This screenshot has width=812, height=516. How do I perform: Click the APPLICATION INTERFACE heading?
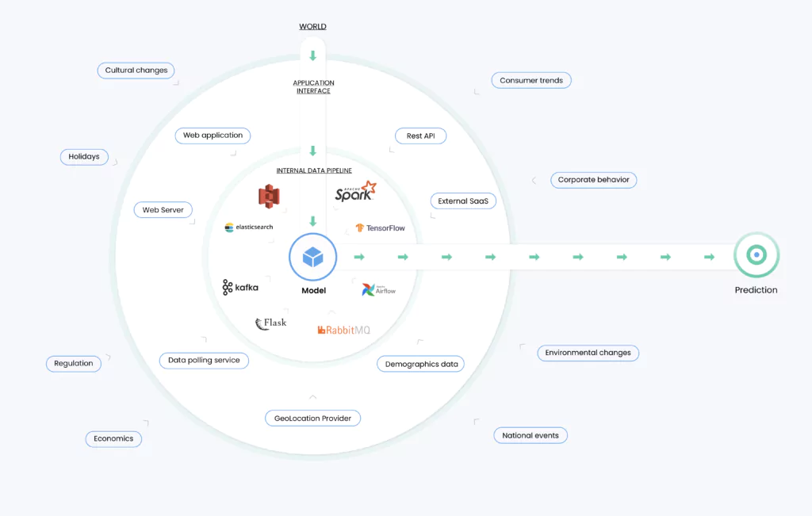(313, 86)
